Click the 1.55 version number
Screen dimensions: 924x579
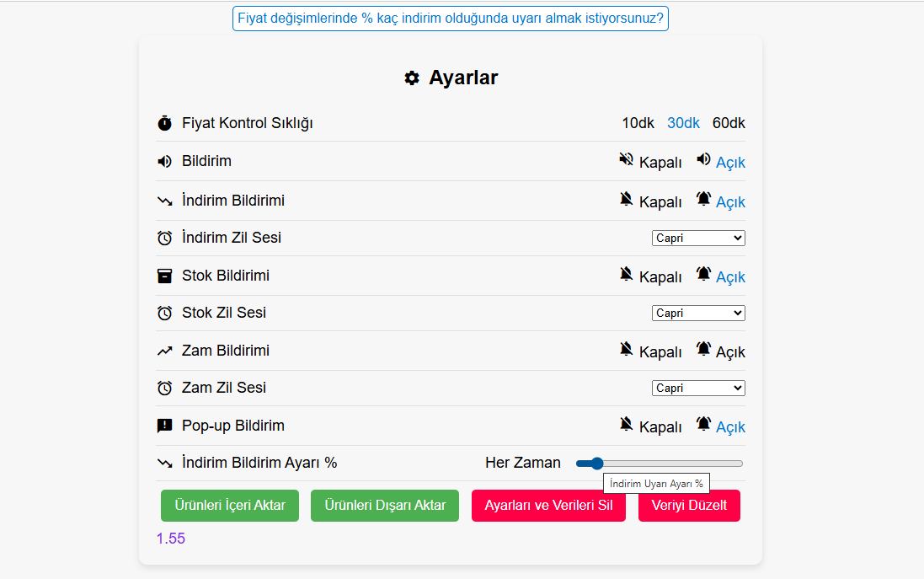171,539
